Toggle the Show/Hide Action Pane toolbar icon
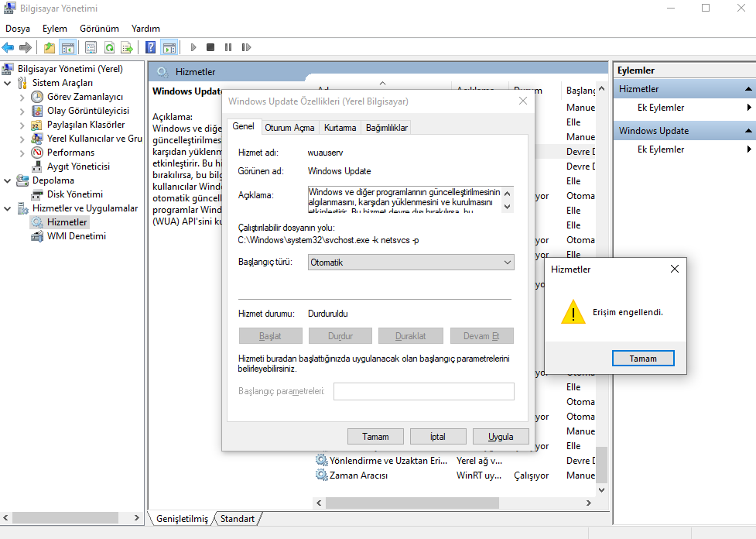Viewport: 756px width, 539px height. (169, 47)
